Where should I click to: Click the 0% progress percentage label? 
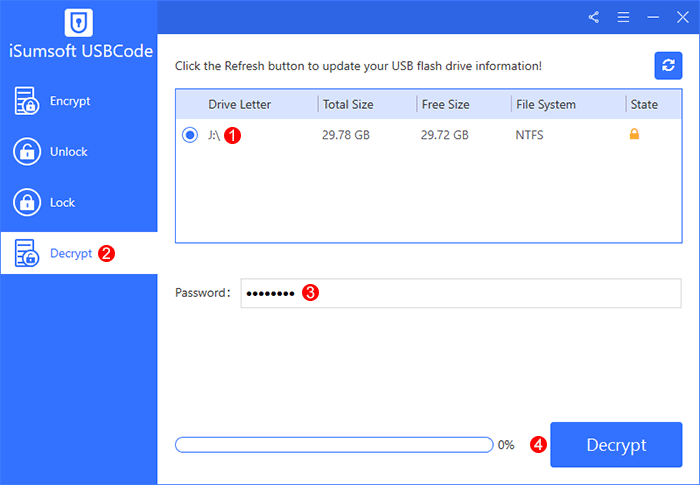pos(506,445)
